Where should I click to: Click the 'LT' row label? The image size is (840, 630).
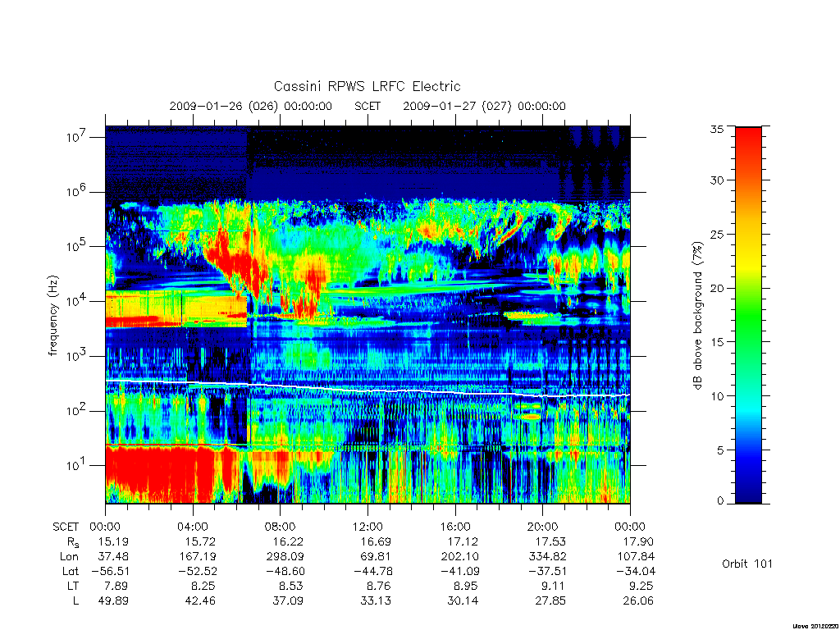pos(73,586)
